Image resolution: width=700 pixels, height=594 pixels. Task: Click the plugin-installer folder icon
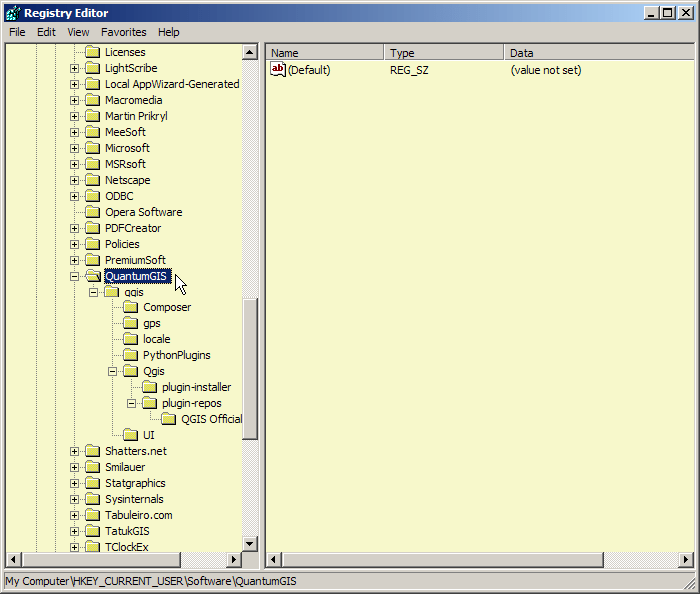tap(150, 387)
